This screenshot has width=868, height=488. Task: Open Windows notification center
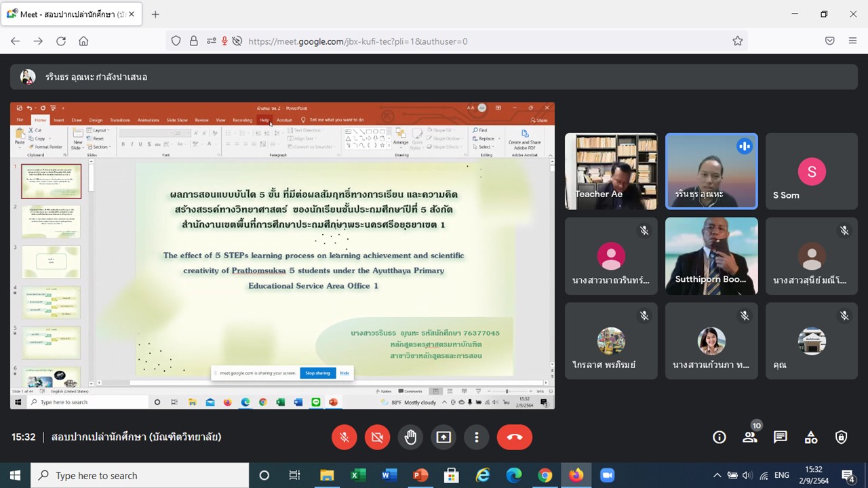(848, 475)
